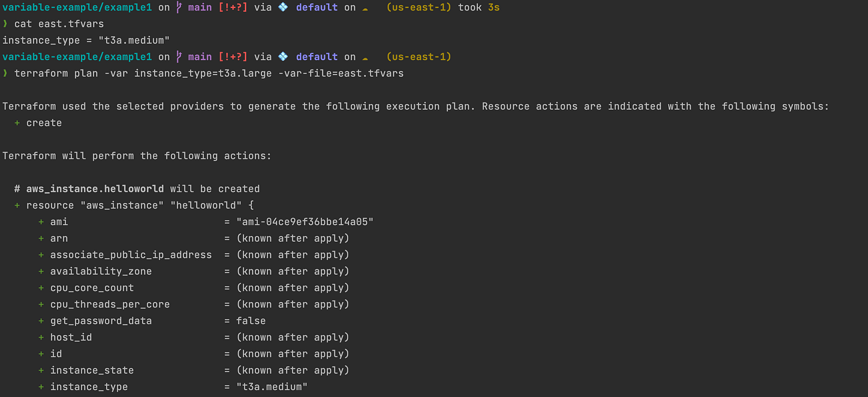This screenshot has height=397, width=868.
Task: Click the git branch icon on second prompt line
Action: coord(179,56)
